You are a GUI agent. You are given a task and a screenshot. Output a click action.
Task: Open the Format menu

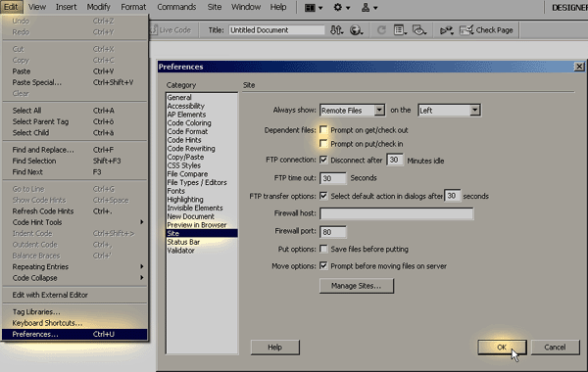pos(133,7)
